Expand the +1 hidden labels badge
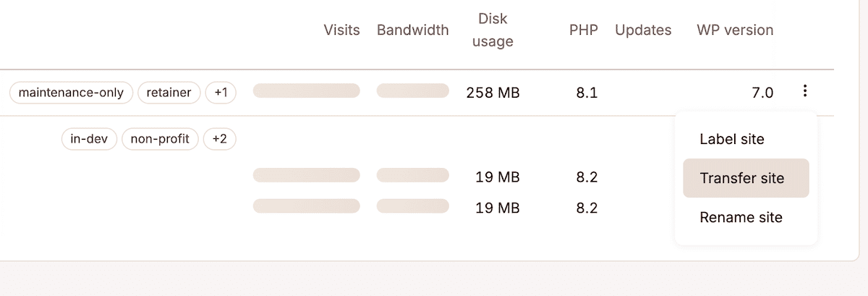This screenshot has height=296, width=868. pos(221,93)
